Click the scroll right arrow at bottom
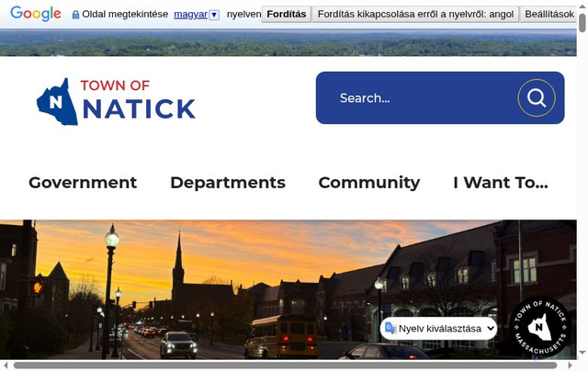The image size is (588, 371). 570,365
